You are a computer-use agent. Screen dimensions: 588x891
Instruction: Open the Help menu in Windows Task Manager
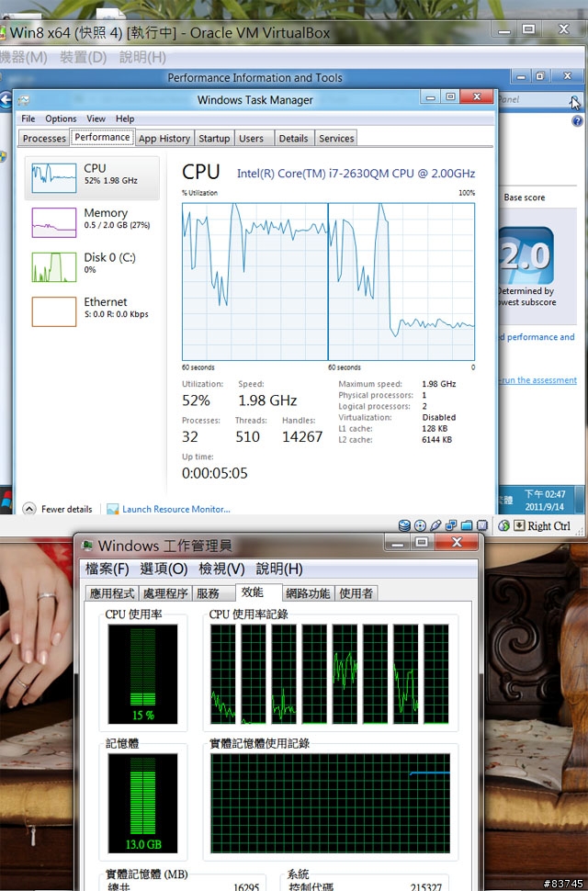125,118
